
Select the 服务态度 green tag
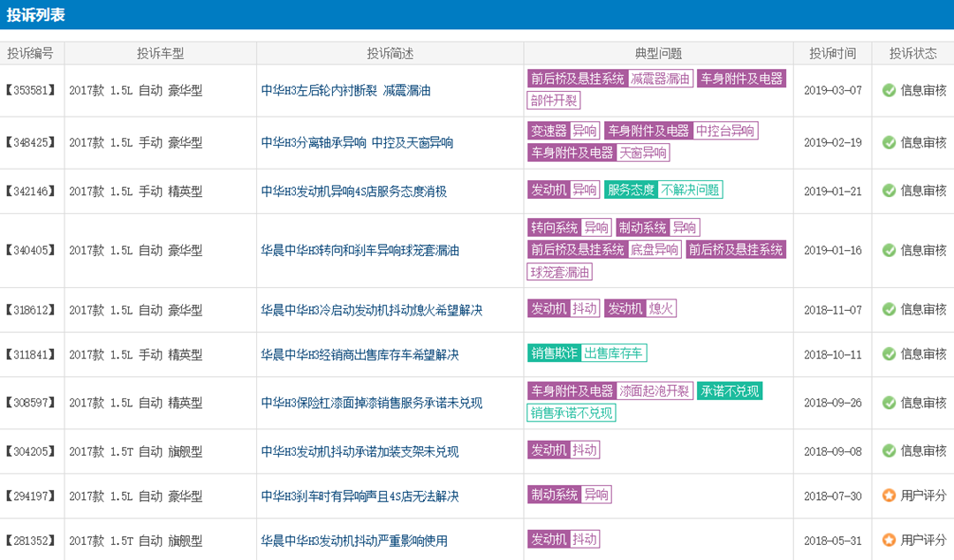631,190
